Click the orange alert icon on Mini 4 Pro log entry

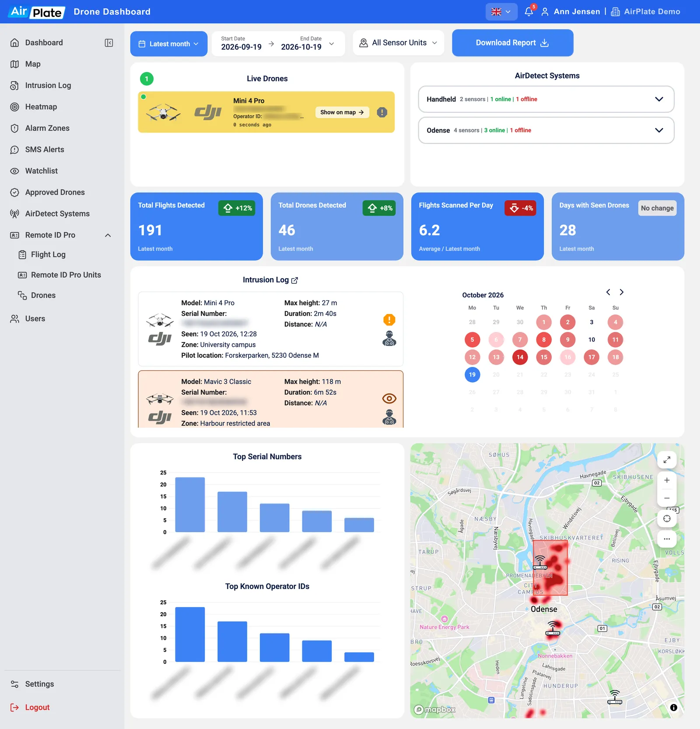389,320
